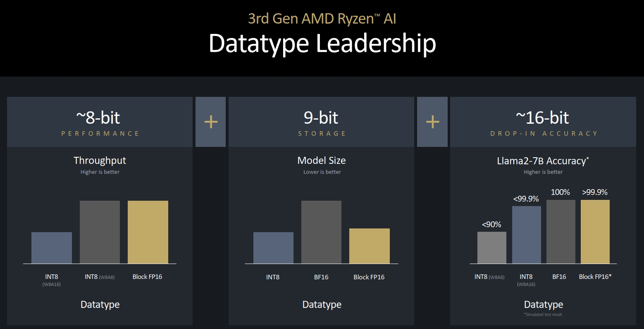Click 'INT8 (W8A16)' axis label in Throughput chart
This screenshot has height=329, width=644.
coord(52,280)
